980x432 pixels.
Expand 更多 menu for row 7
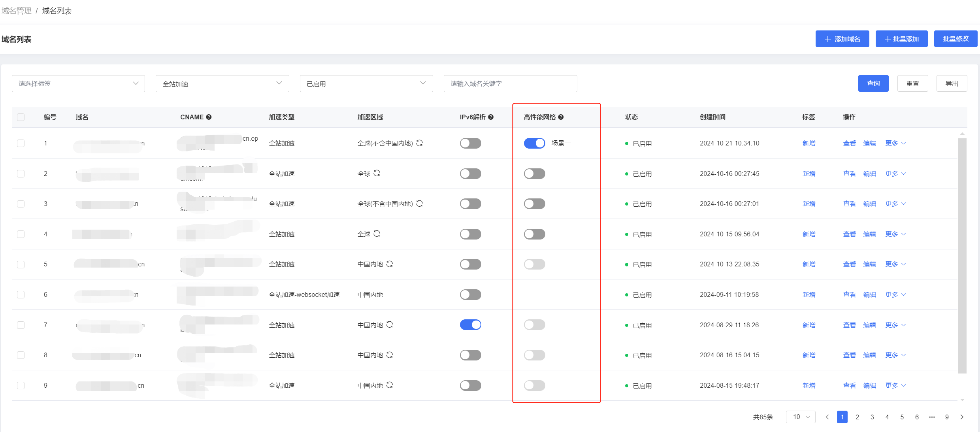click(895, 325)
